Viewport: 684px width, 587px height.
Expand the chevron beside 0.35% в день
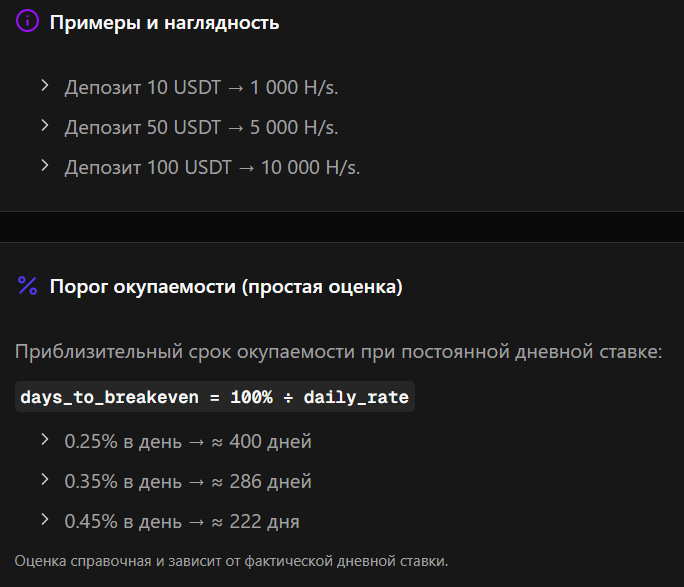45,480
